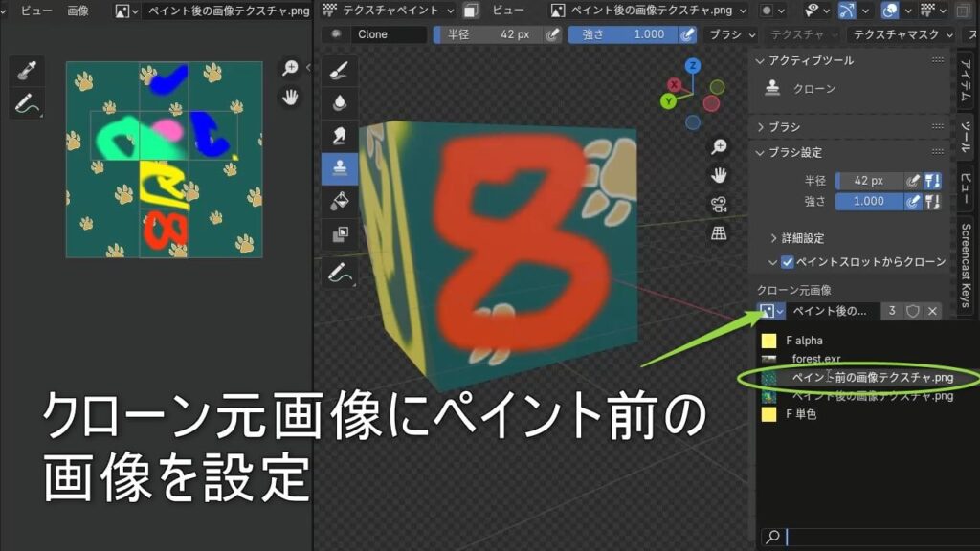The height and width of the screenshot is (551, 980).
Task: Expand the ブラシ panel
Action: pyautogui.click(x=760, y=127)
